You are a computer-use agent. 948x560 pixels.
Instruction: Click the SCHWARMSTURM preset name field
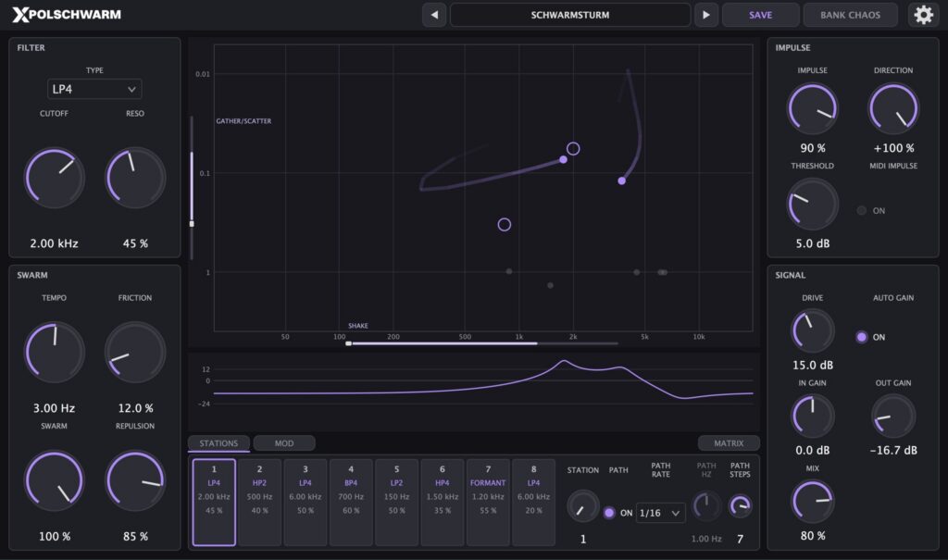pyautogui.click(x=570, y=15)
